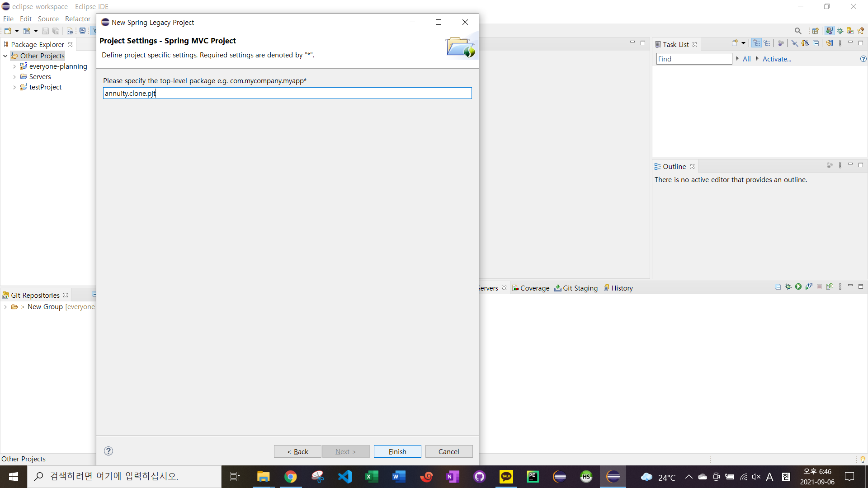Click the dialog help question mark icon
The image size is (868, 488).
(108, 451)
